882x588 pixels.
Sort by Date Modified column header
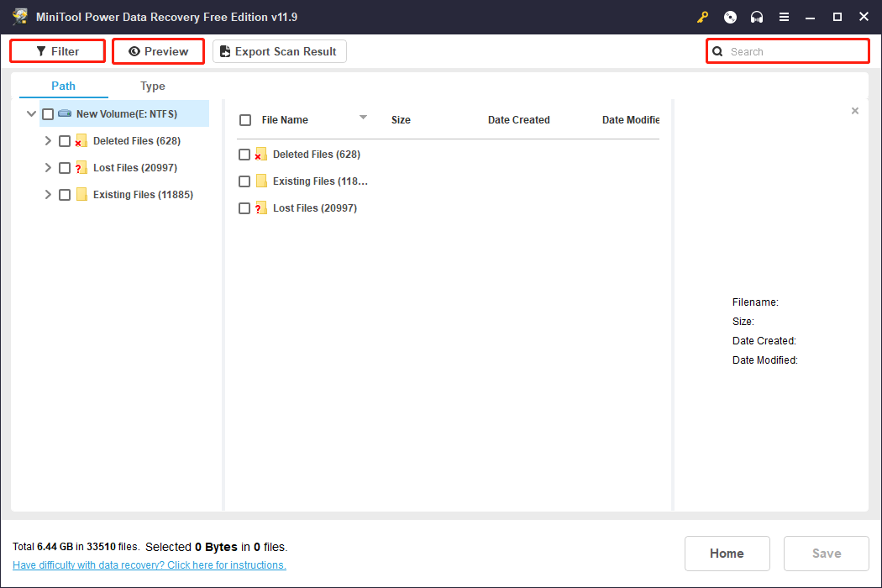[631, 120]
